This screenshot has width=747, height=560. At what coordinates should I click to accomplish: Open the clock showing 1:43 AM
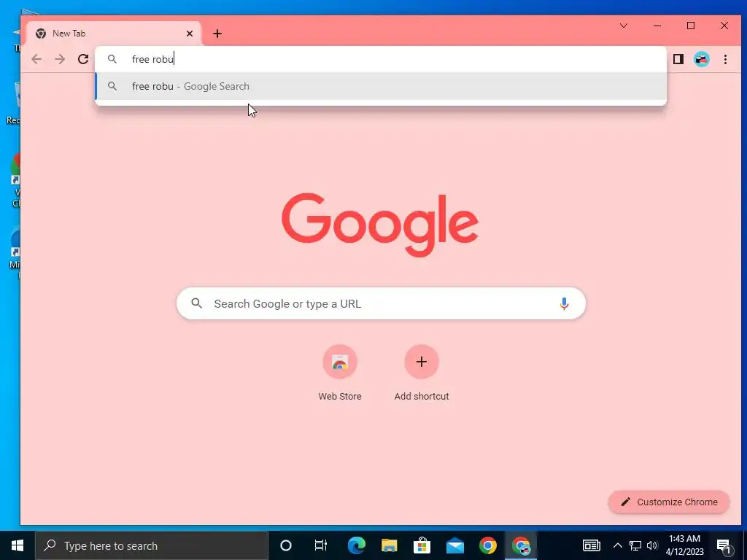click(x=684, y=545)
